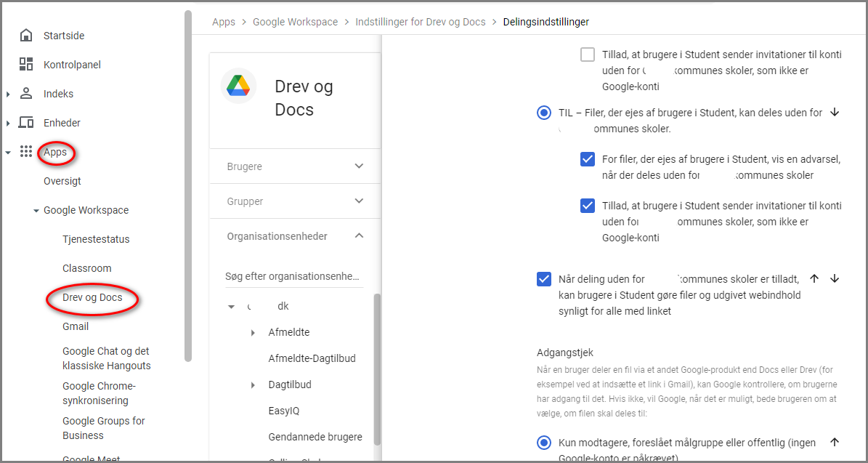The height and width of the screenshot is (463, 868).
Task: Click the Kontrolpanel dashboard icon
Action: point(25,65)
